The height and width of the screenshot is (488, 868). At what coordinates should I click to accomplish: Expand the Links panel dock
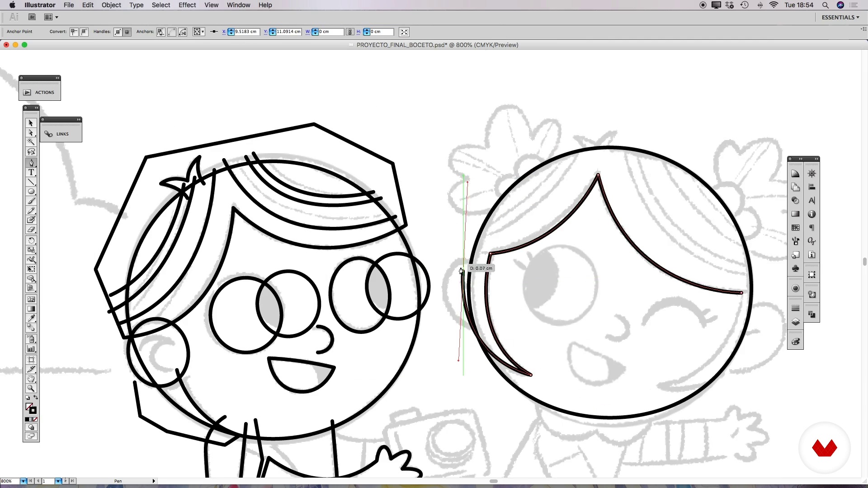tap(79, 120)
